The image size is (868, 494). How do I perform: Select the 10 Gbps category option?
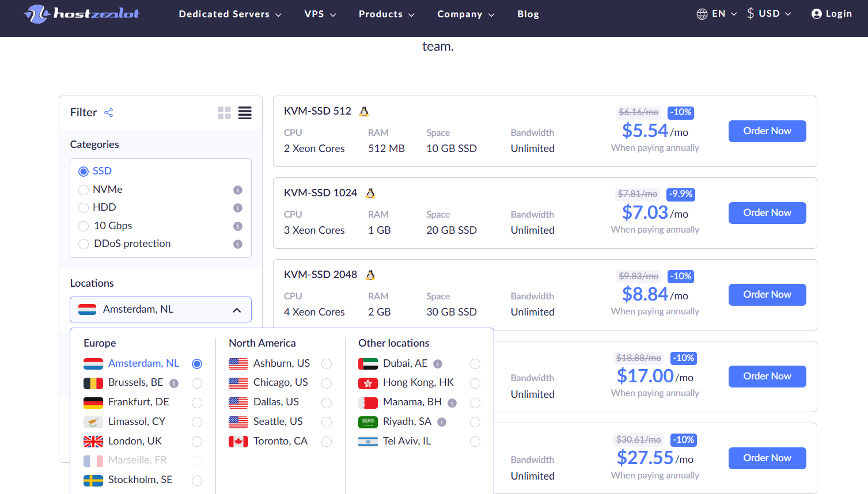point(84,226)
